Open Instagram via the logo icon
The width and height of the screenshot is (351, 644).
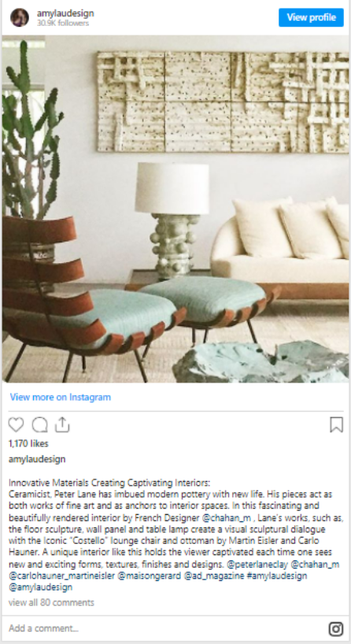click(x=336, y=629)
